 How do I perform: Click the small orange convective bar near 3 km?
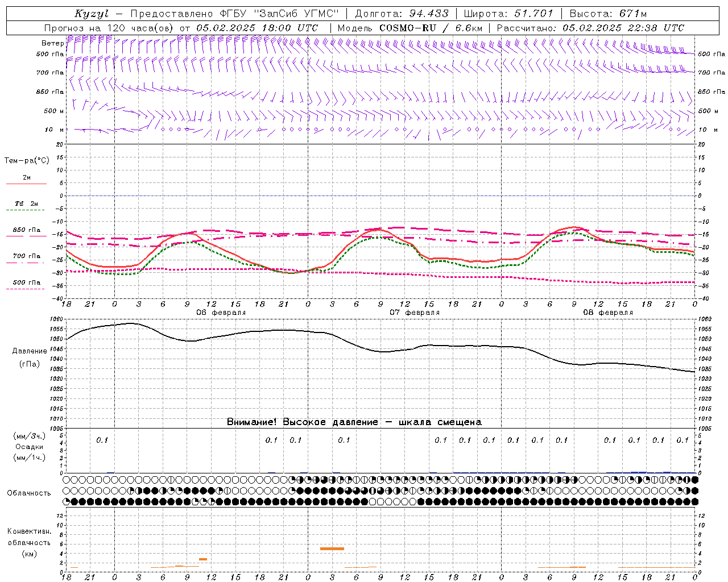(x=203, y=559)
